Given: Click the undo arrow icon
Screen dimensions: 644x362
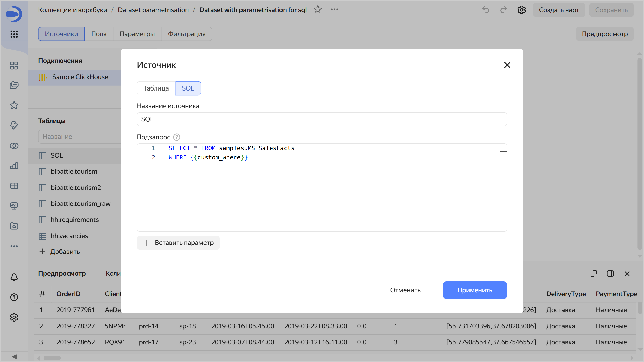Looking at the screenshot, I should [486, 10].
